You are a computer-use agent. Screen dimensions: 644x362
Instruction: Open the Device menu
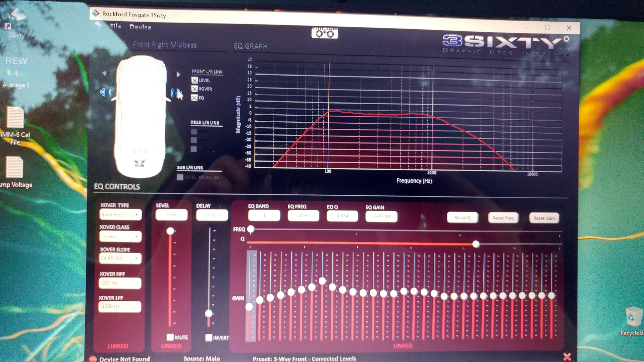point(141,27)
